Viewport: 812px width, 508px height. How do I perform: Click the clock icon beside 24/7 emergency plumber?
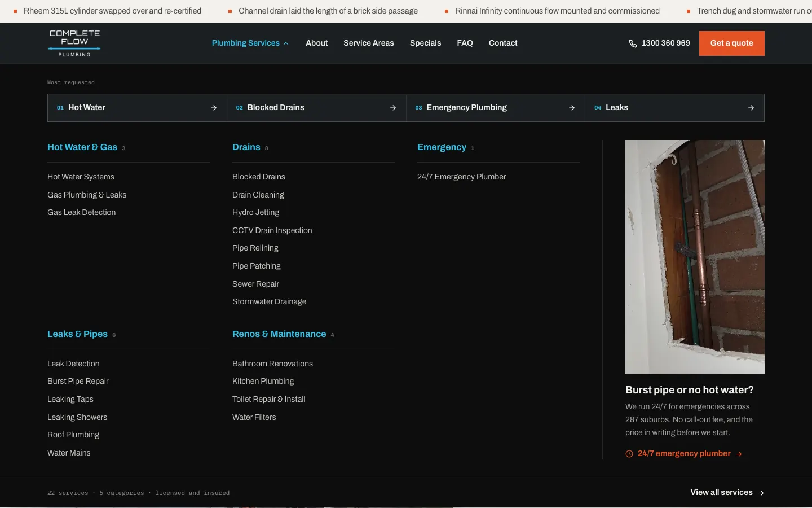coord(629,454)
